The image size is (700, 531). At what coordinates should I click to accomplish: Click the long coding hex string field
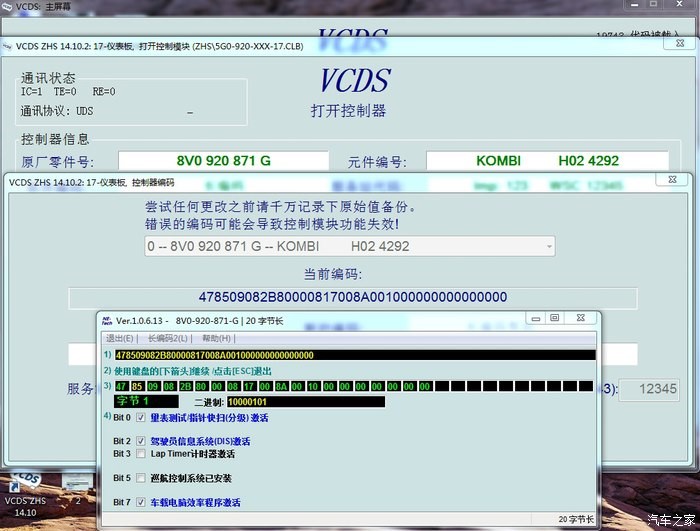pyautogui.click(x=355, y=355)
